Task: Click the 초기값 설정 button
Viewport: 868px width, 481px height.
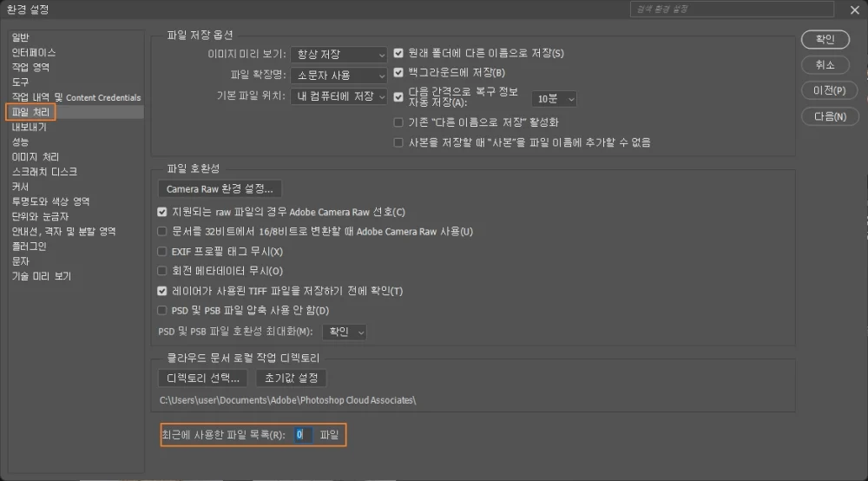Action: [x=291, y=378]
